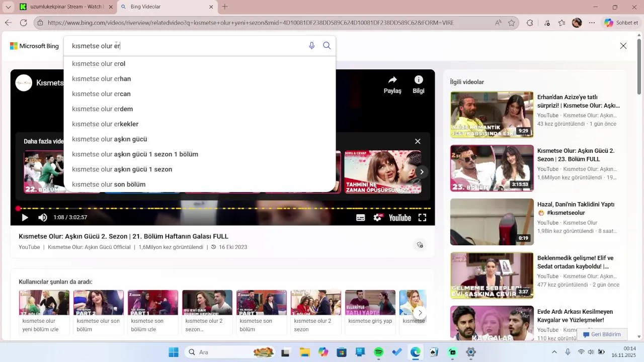Open the media control icon in toolbar

(x=547, y=23)
